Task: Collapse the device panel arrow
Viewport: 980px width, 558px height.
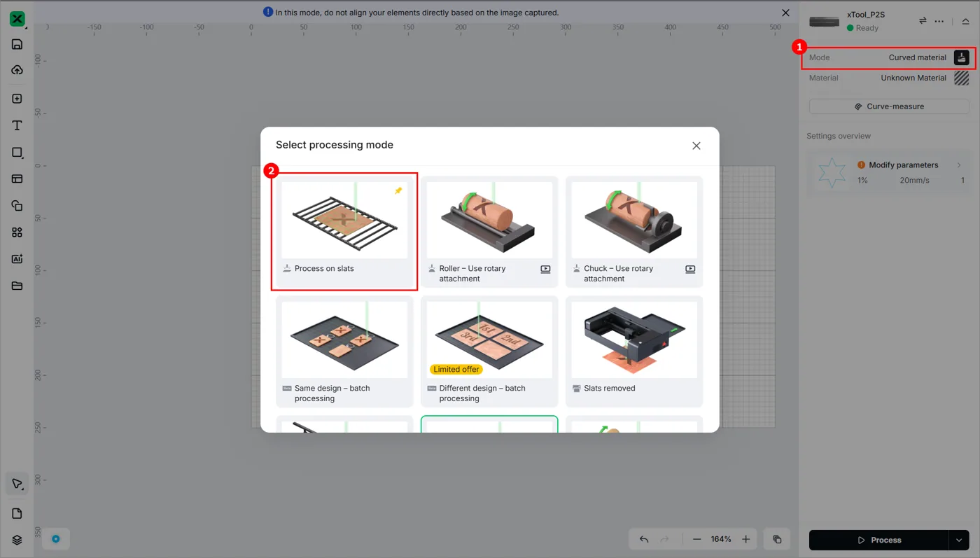Action: click(965, 21)
